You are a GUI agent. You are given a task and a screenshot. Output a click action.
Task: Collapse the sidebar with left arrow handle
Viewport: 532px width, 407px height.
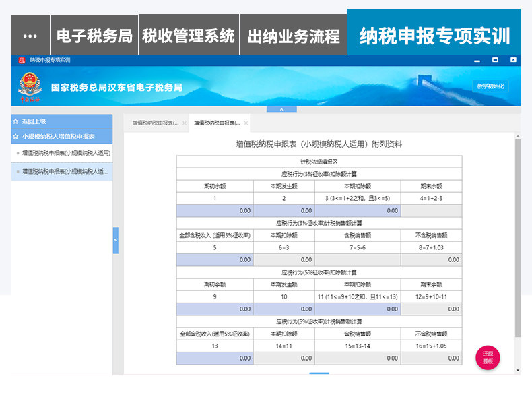pyautogui.click(x=116, y=241)
